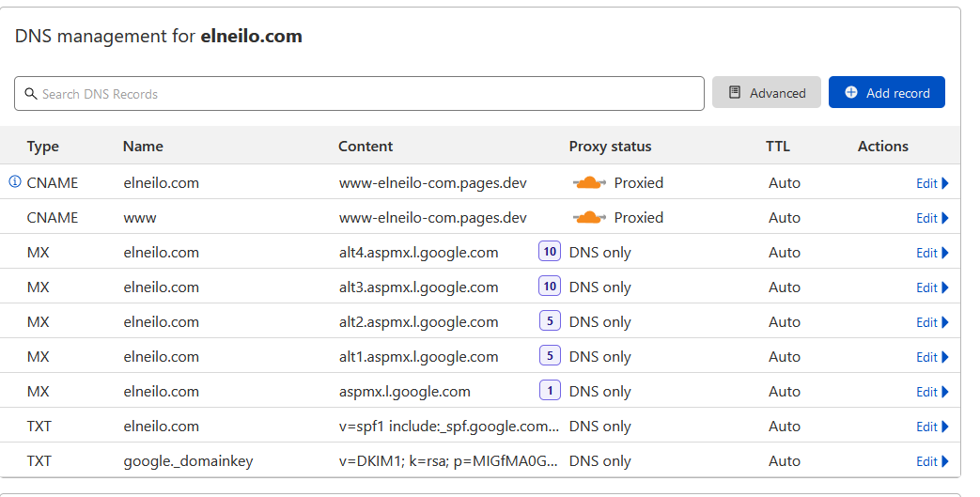Open Edit for alt4.aspmx.l.google.com MX record
Viewport: 980px width, 497px height.
(x=932, y=253)
